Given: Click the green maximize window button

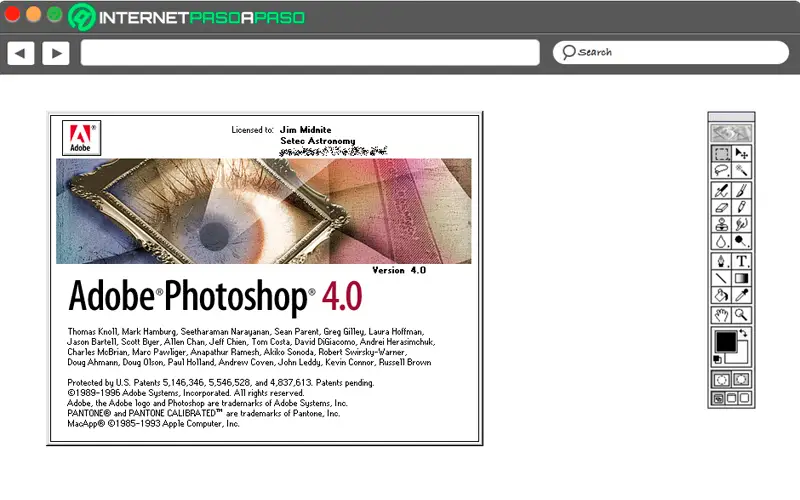Looking at the screenshot, I should pos(55,14).
